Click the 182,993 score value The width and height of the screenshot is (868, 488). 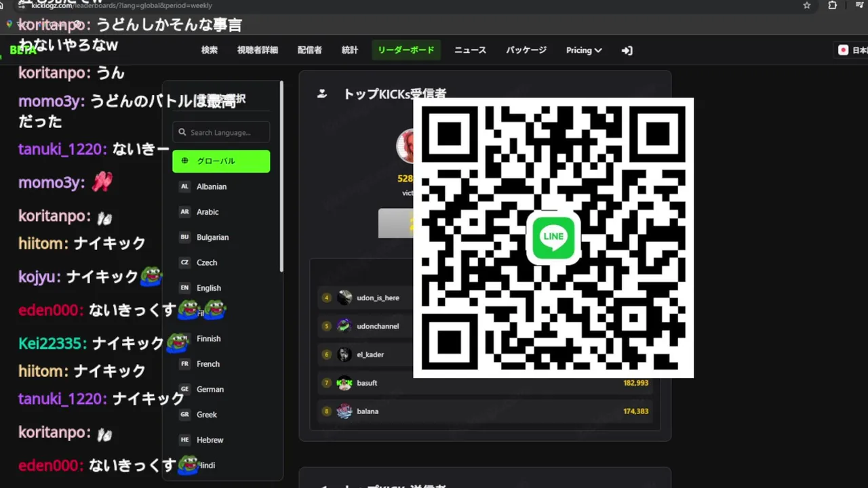635,383
